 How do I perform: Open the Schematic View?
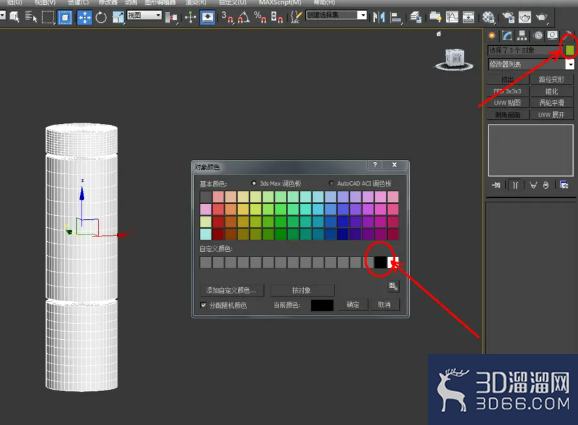click(x=468, y=17)
